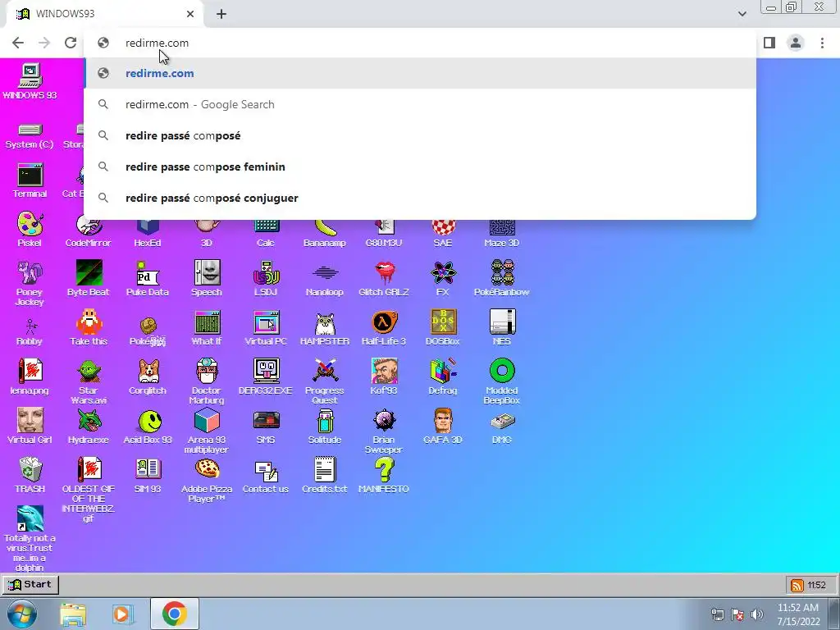The image size is (840, 630).
Task: Expand tab search chevron
Action: (x=742, y=14)
